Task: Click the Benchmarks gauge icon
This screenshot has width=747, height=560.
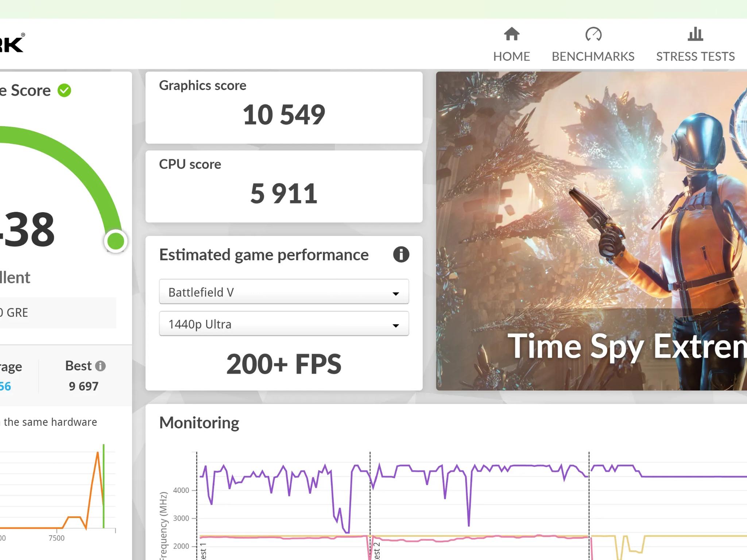Action: pyautogui.click(x=593, y=34)
